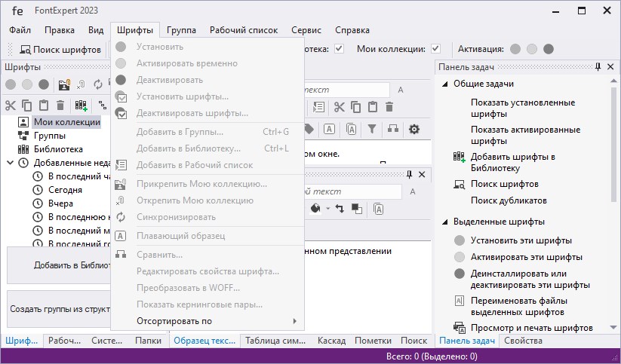Click the scissors cut icon in Шрифты panel
This screenshot has height=364, width=621.
coord(11,106)
